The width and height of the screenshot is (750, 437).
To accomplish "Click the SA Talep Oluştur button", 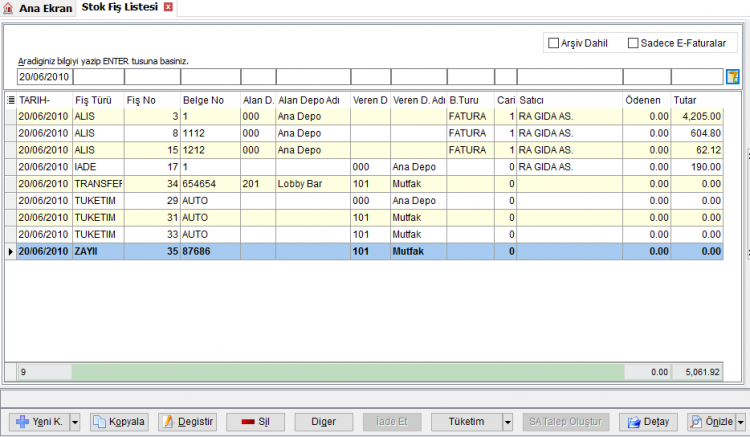I will click(565, 422).
